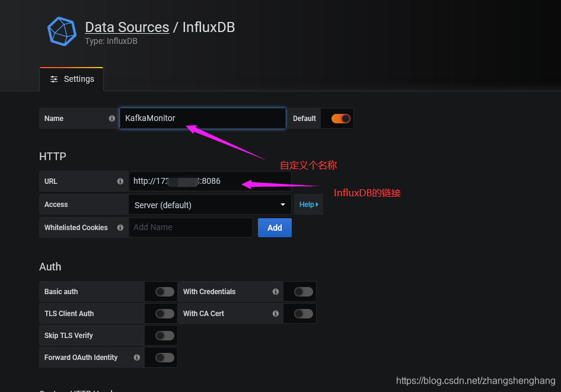Focus the Name input with KafkaMonitor
The height and width of the screenshot is (392, 561).
pyautogui.click(x=202, y=118)
